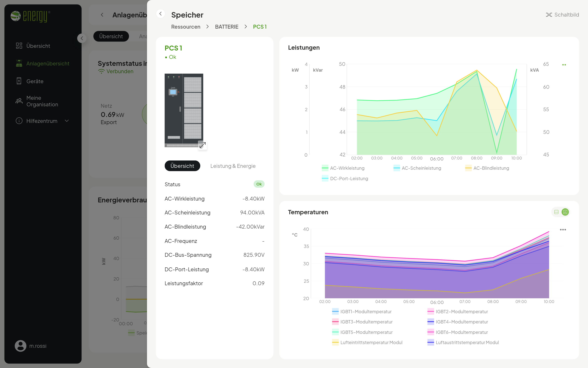Switch Temperaturen to chart view
The image size is (588, 368).
pos(565,212)
